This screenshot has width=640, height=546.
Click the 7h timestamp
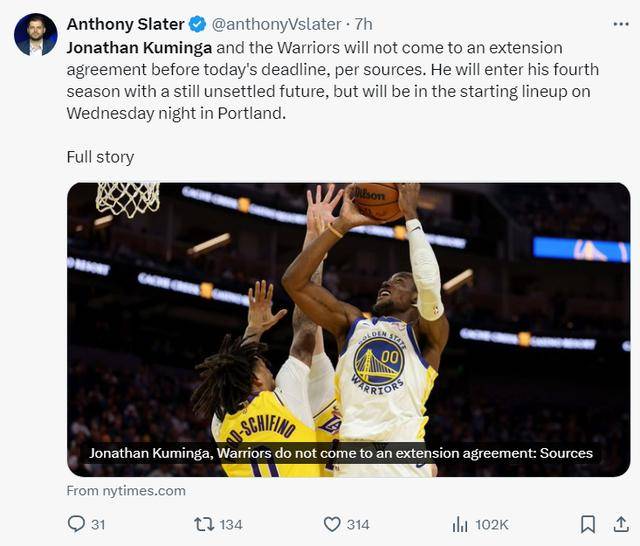363,24
